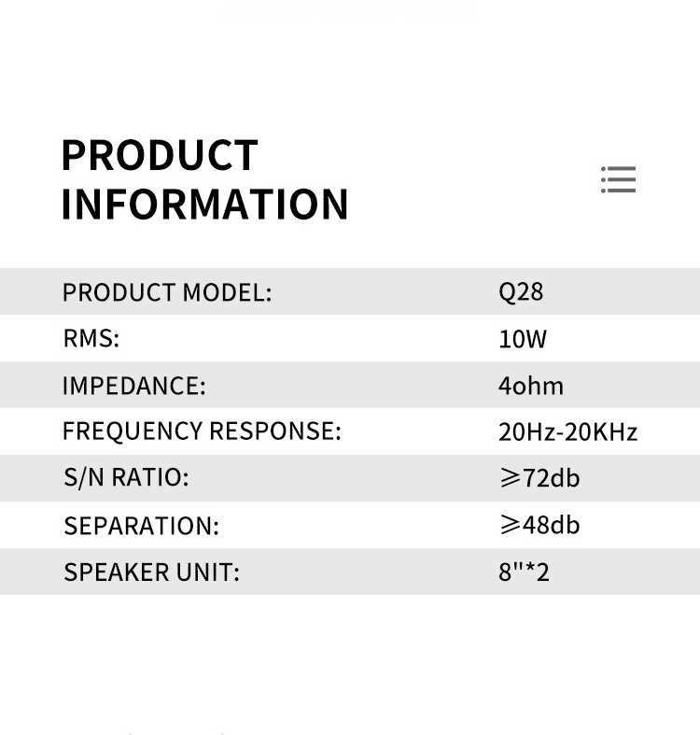
Task: Select the IMPEDANCE label
Action: click(x=133, y=386)
